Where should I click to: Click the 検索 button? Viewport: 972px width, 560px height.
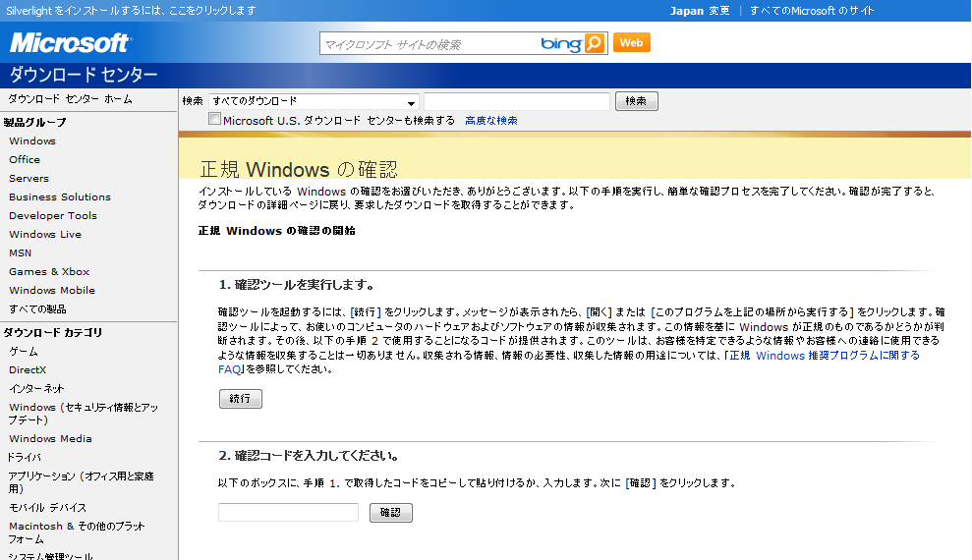coord(636,101)
